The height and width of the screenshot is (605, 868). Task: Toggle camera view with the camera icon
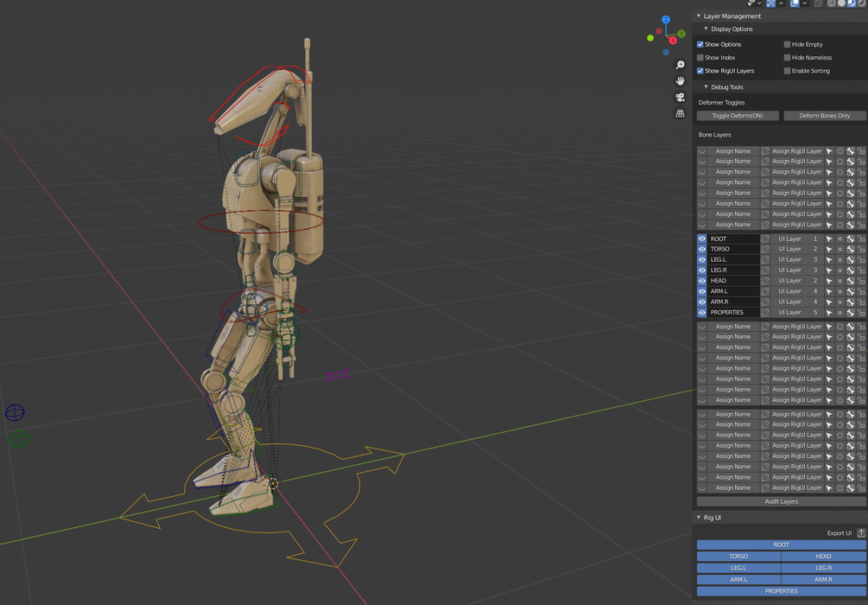click(680, 97)
